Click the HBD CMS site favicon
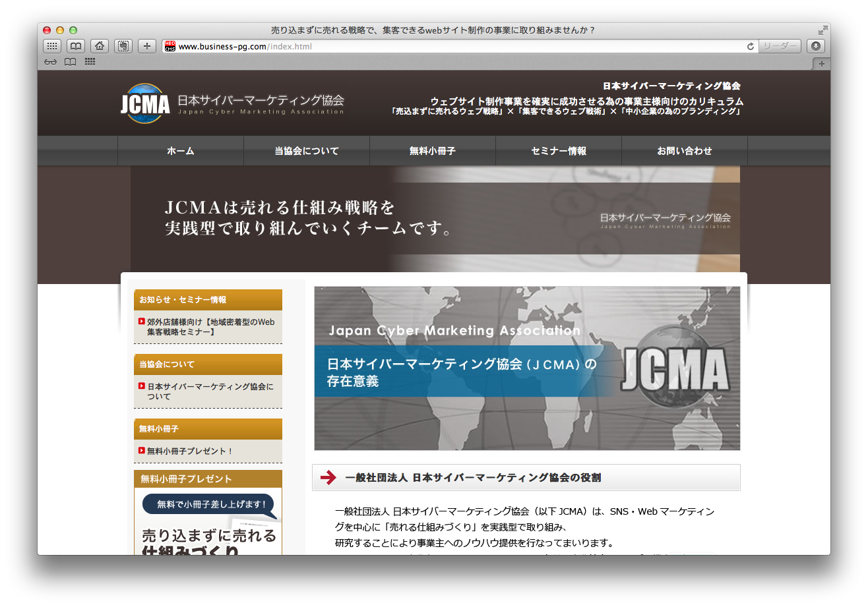The width and height of the screenshot is (868, 607). point(170,46)
